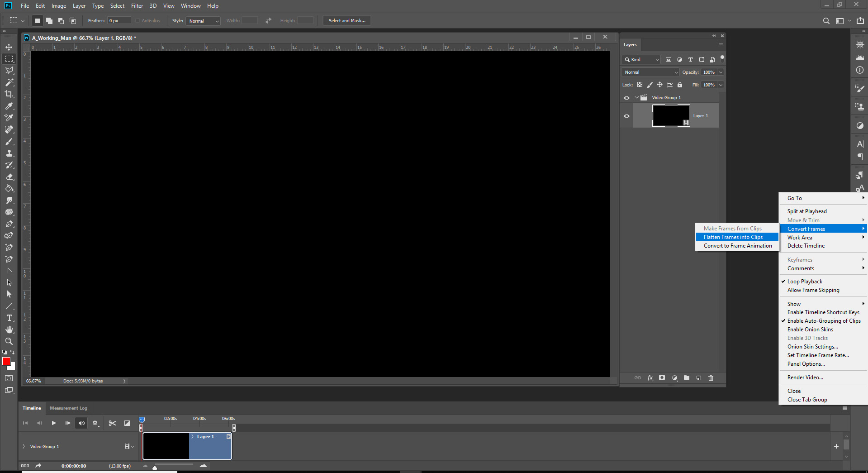Expand Video Group 1 in the timeline
This screenshot has height=473, width=868.
23,446
